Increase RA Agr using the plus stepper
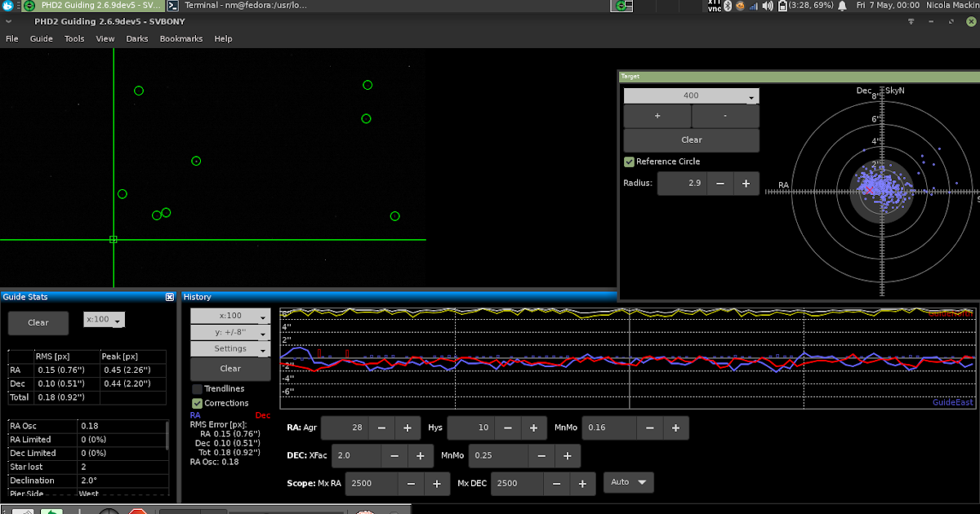 (x=408, y=428)
